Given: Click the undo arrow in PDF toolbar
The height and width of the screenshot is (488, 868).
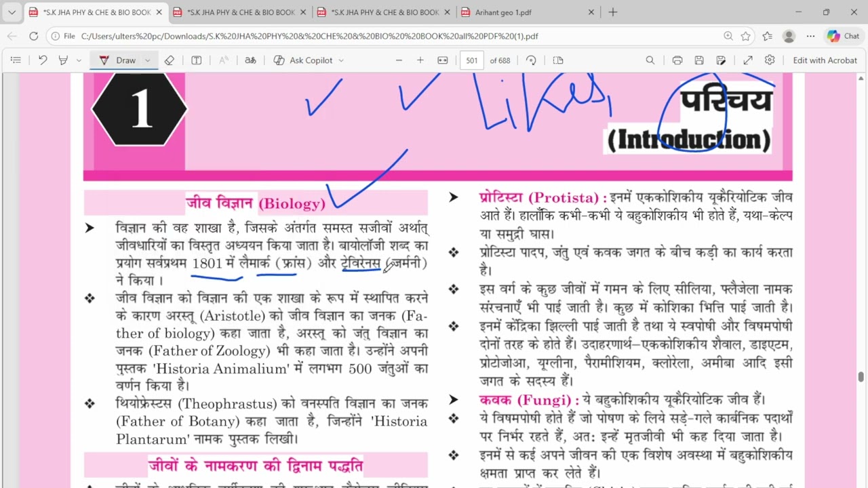Looking at the screenshot, I should [43, 60].
